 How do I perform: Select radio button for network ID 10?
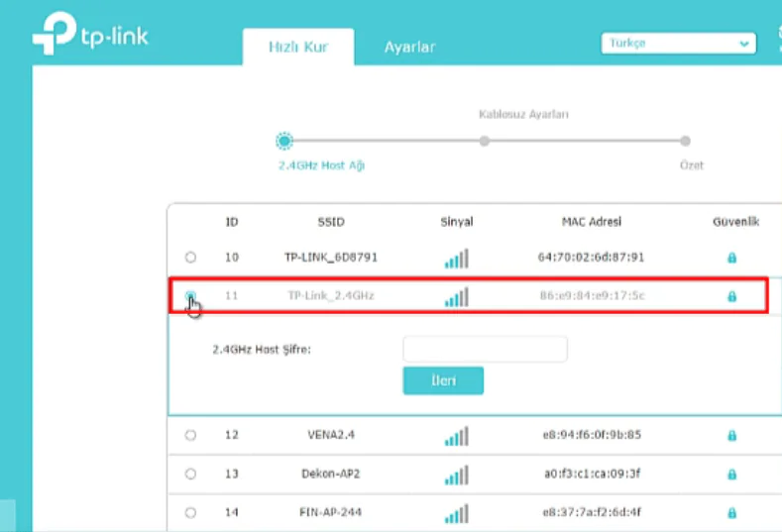(190, 258)
